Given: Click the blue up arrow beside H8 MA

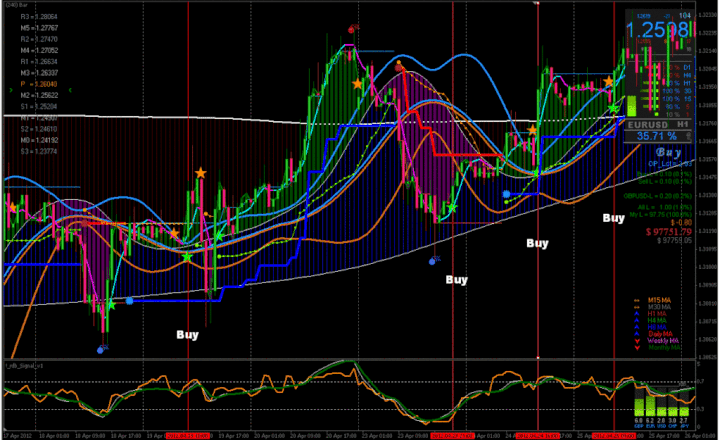Looking at the screenshot, I should [637, 327].
